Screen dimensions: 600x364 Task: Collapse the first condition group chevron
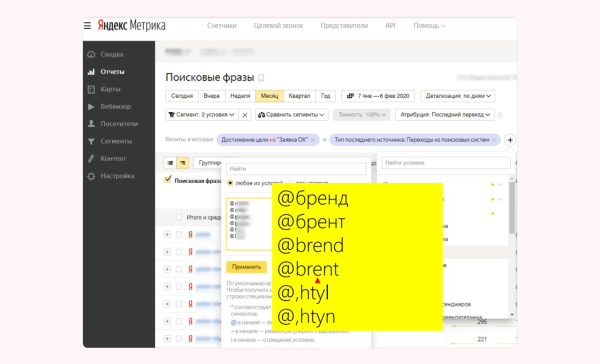tap(500, 185)
